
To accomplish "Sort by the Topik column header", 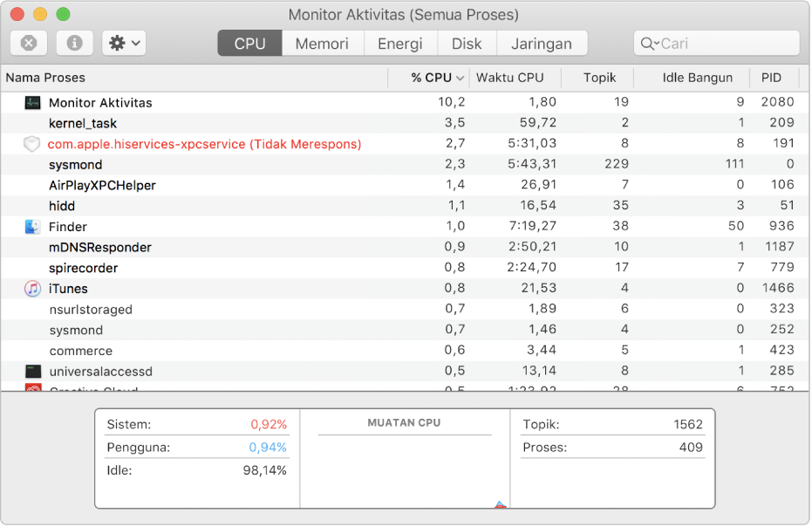I will [597, 78].
